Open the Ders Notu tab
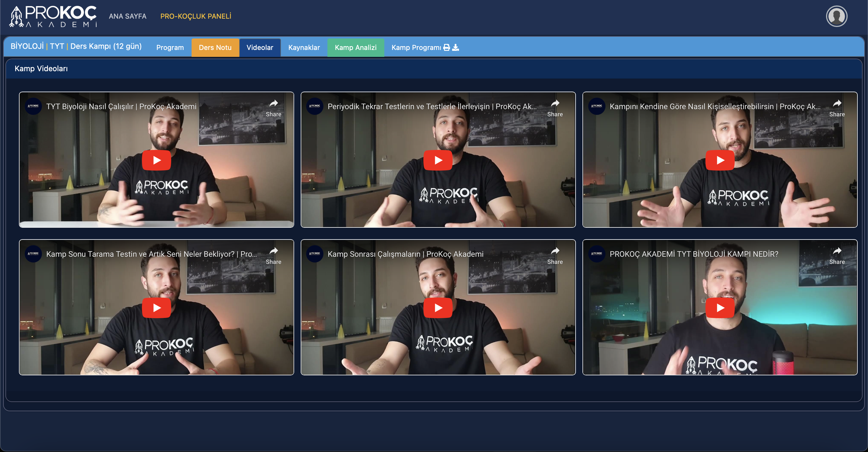The height and width of the screenshot is (452, 868). pos(215,47)
